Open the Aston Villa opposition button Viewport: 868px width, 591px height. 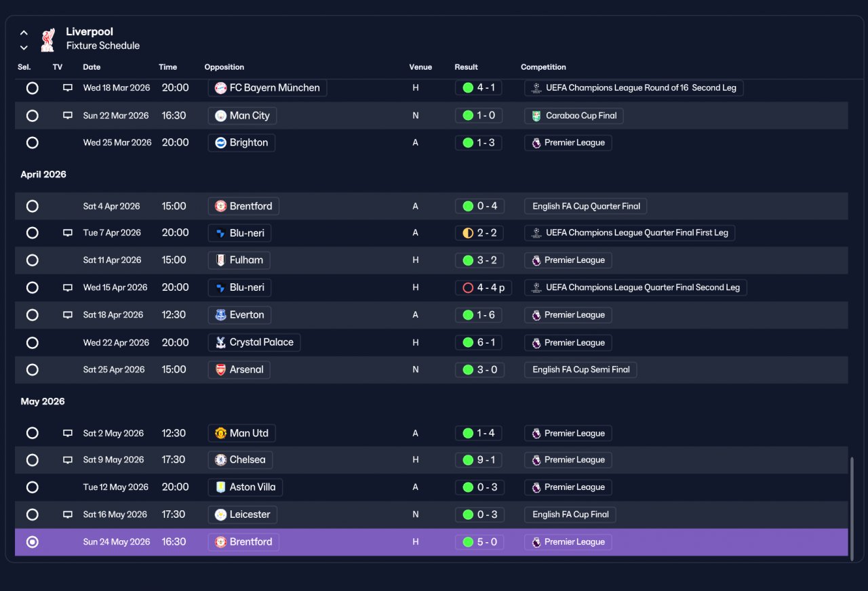coord(245,487)
